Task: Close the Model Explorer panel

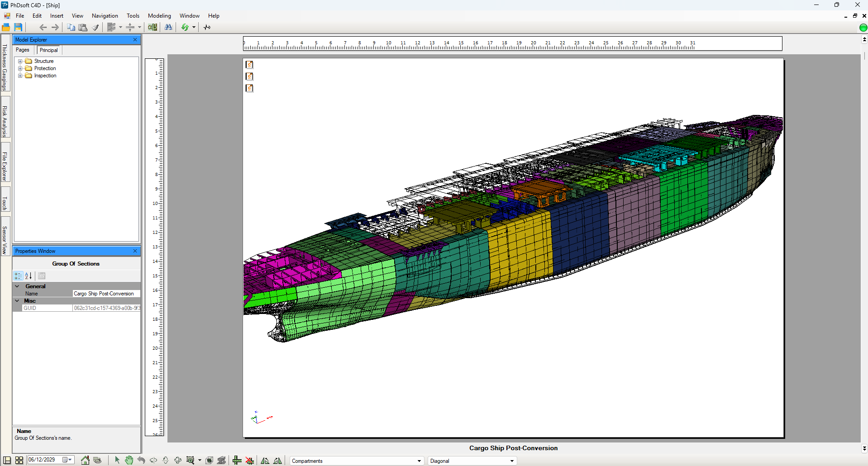Action: [x=135, y=40]
